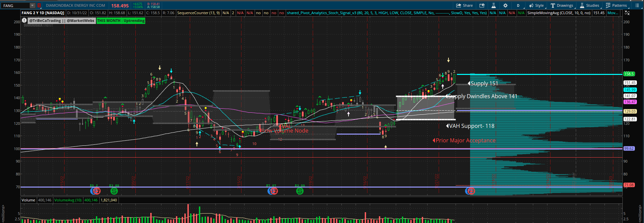Click the yellow down arrow above latest candles

pos(448,60)
